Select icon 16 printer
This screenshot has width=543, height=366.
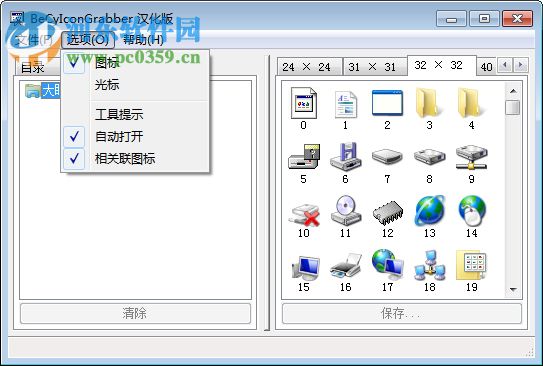coord(346,266)
